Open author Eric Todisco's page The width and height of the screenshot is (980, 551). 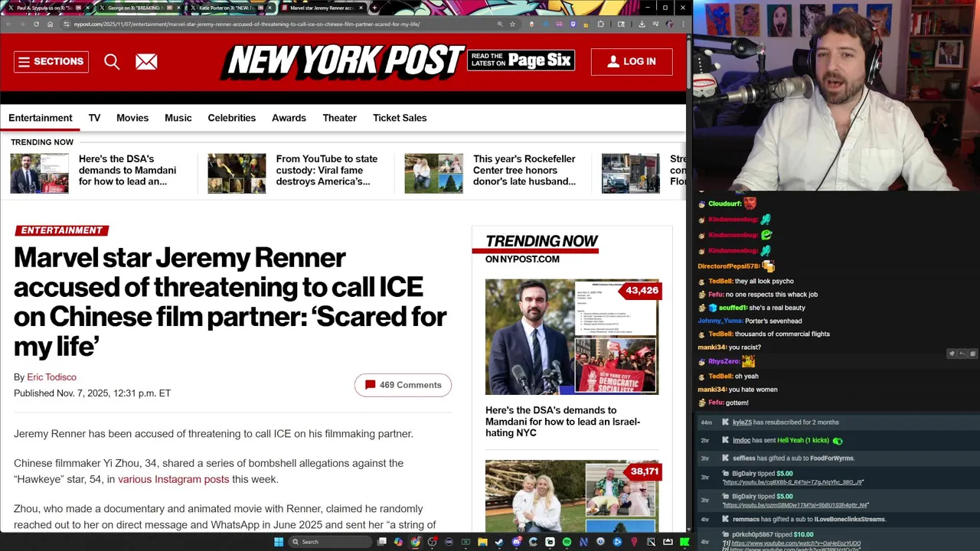click(x=51, y=377)
